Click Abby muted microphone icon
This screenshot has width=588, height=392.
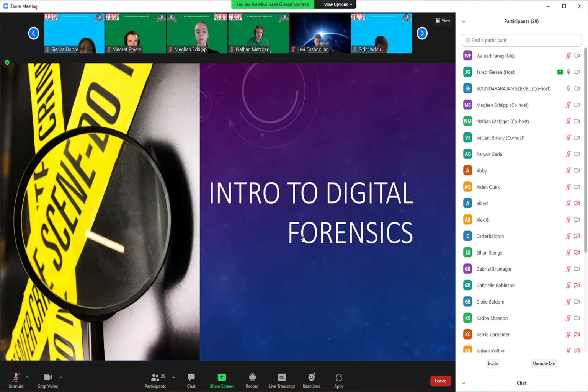(568, 171)
